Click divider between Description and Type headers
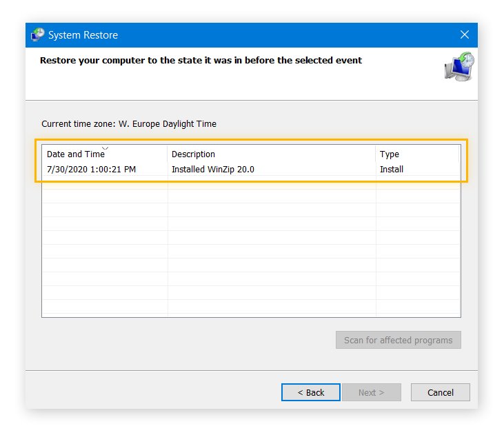The height and width of the screenshot is (435, 504). click(376, 154)
